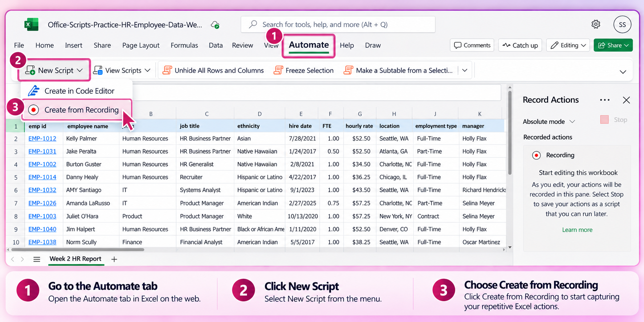This screenshot has width=644, height=322.
Task: Go to next sheet arrow
Action: (x=23, y=259)
